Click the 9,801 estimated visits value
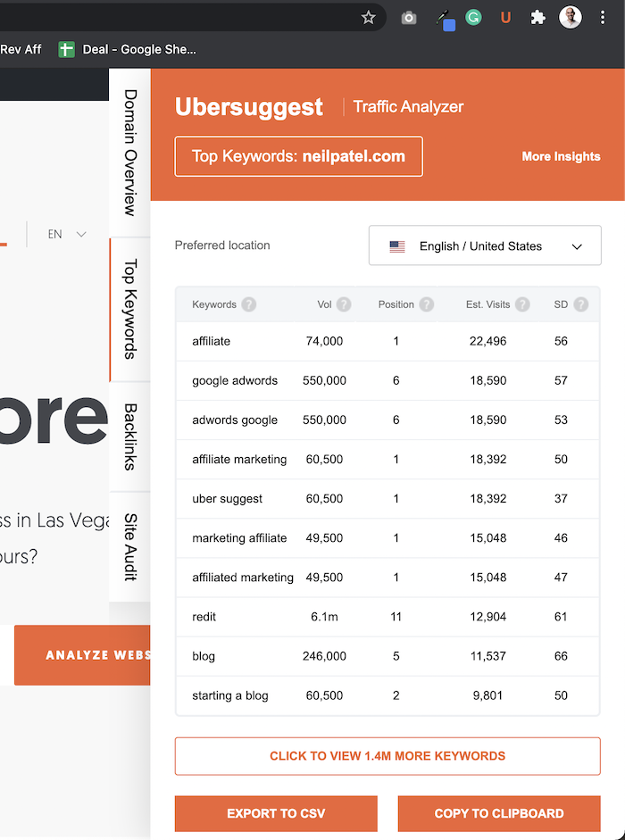625x840 pixels. point(487,695)
